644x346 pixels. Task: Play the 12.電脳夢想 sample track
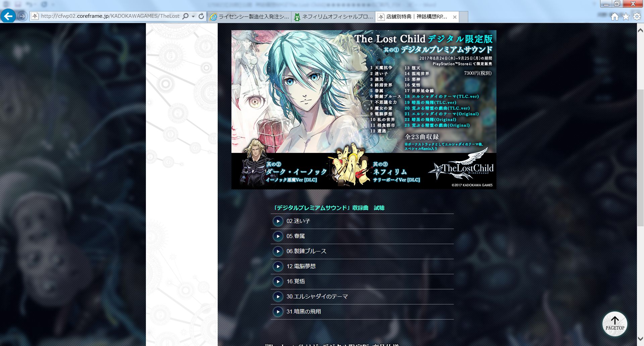point(278,267)
